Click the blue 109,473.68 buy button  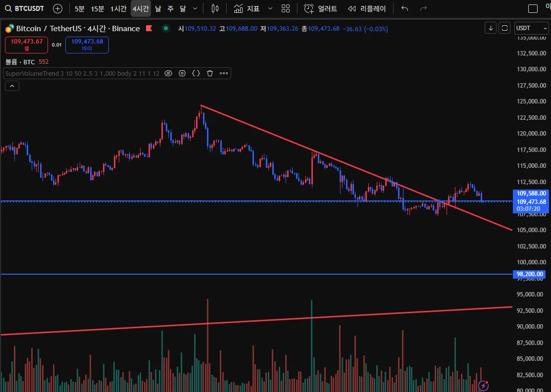click(x=87, y=45)
